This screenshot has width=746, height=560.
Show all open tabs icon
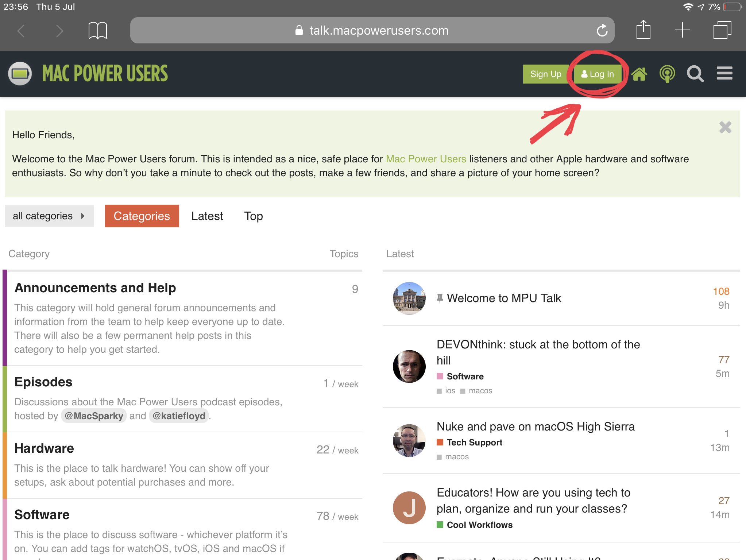click(x=722, y=30)
